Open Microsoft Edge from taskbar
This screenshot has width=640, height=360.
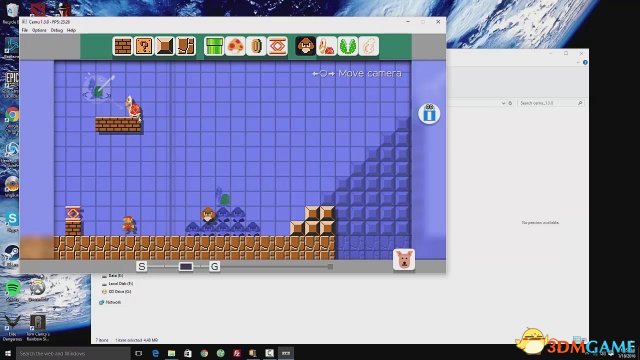pyautogui.click(x=156, y=353)
